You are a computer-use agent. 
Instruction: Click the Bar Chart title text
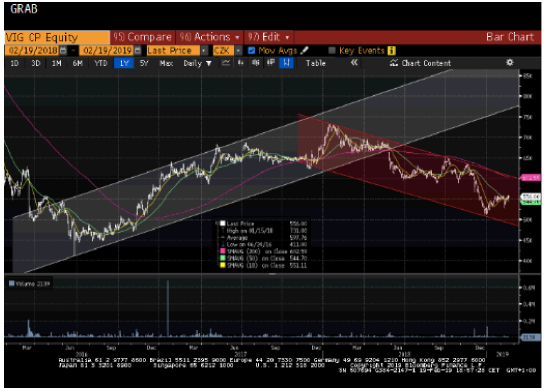510,37
